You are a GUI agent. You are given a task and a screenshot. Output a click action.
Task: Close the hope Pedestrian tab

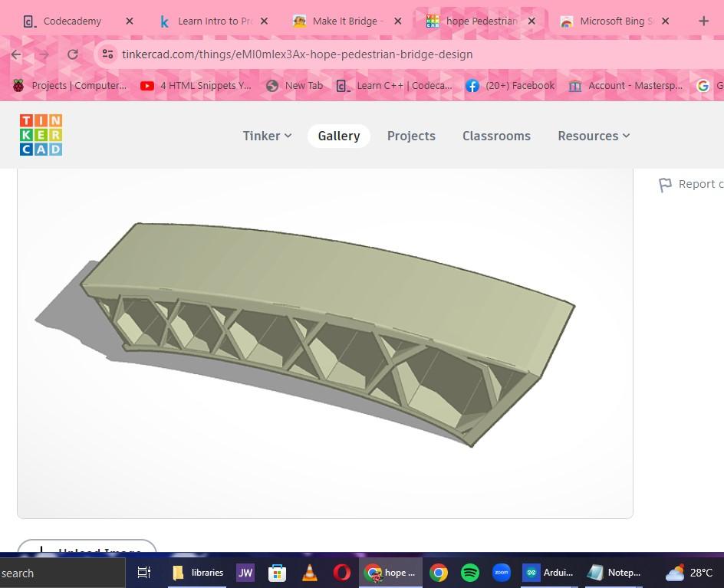(x=532, y=21)
